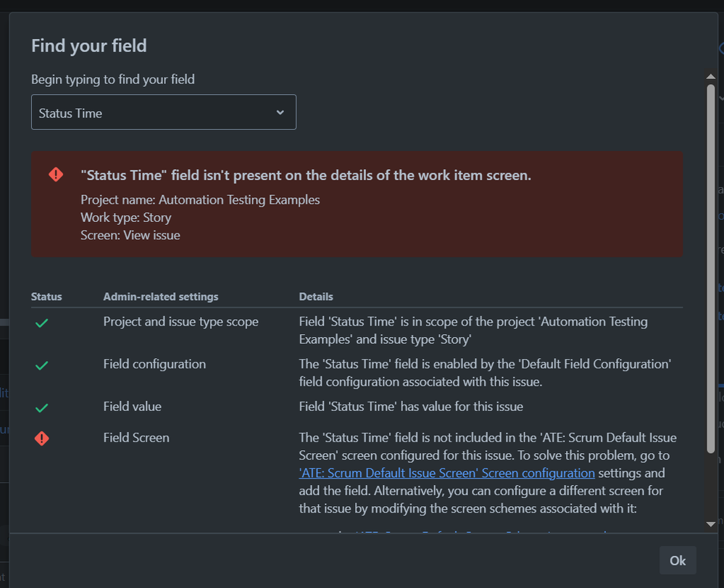Click the red error icon beside Field Screen

click(42, 439)
